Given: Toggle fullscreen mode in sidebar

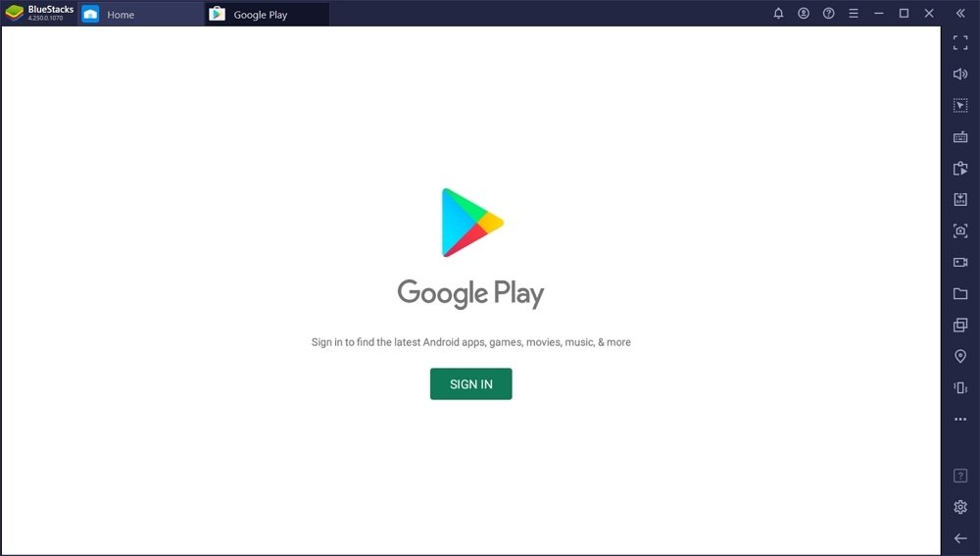Looking at the screenshot, I should [960, 42].
